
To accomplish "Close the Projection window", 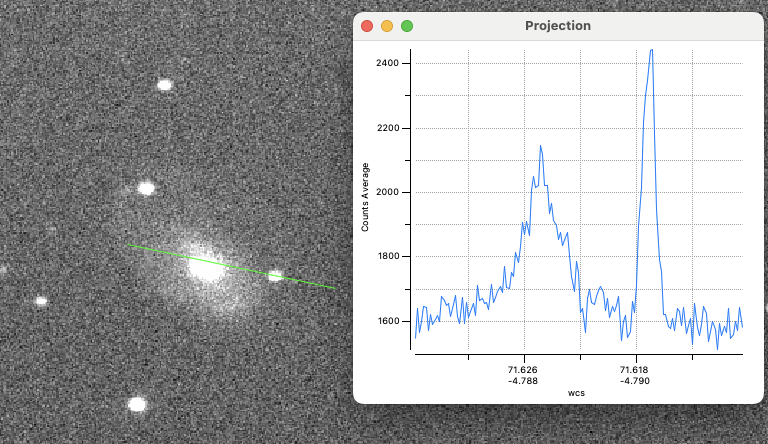I will click(x=367, y=26).
